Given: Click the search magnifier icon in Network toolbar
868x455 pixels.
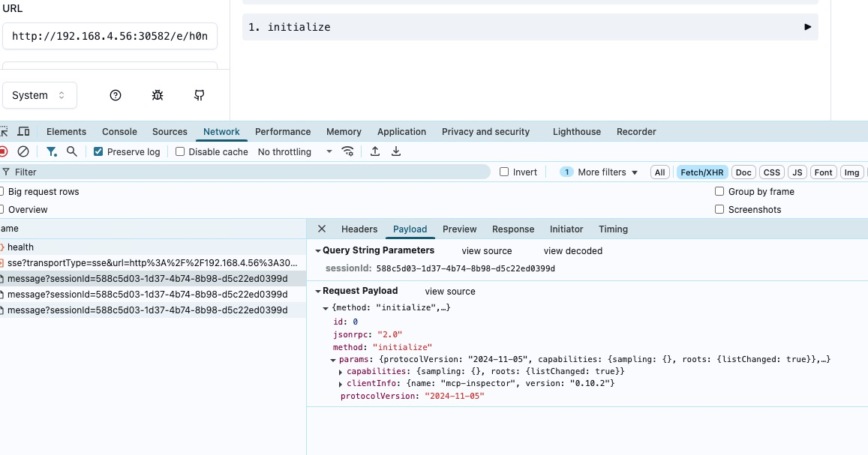Looking at the screenshot, I should 72,151.
